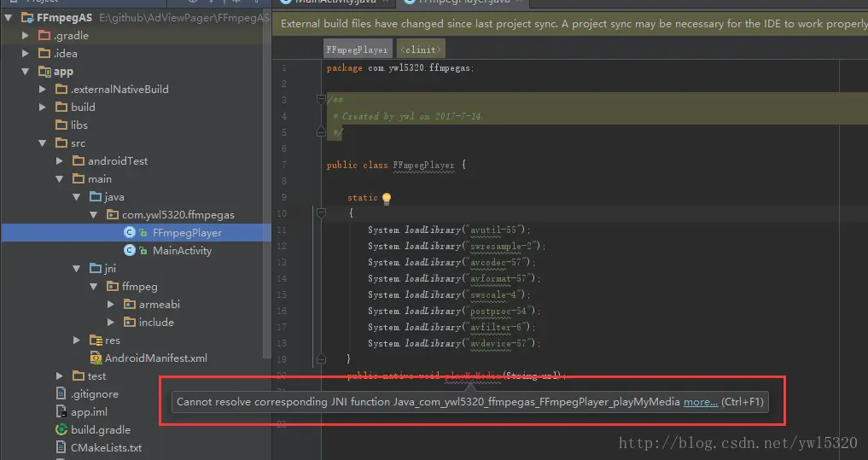Collapse the src folder arrow
868x460 pixels.
[x=43, y=143]
